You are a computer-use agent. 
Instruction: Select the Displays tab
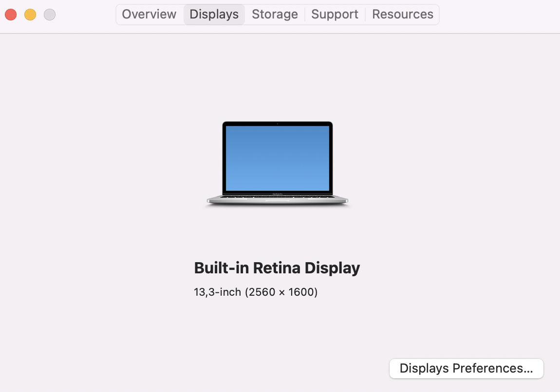tap(214, 14)
